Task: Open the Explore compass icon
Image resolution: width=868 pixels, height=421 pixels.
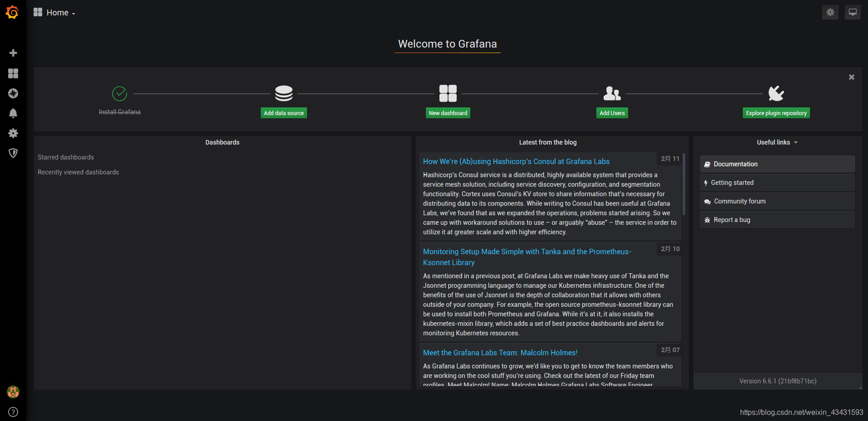Action: (13, 93)
